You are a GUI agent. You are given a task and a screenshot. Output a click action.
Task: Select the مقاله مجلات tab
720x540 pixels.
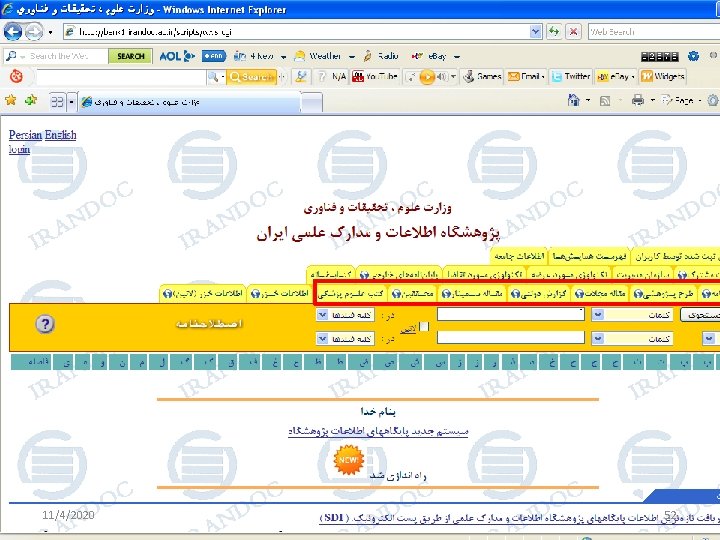601,294
